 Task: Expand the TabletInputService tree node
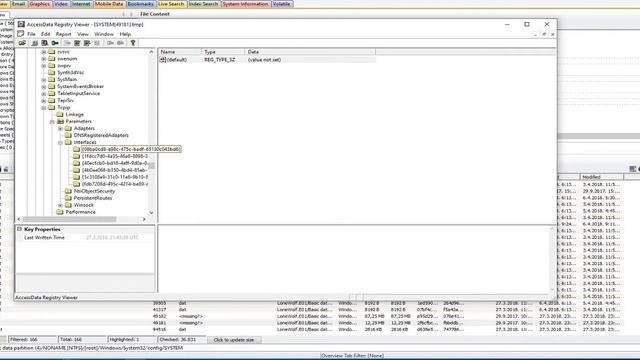(x=44, y=94)
